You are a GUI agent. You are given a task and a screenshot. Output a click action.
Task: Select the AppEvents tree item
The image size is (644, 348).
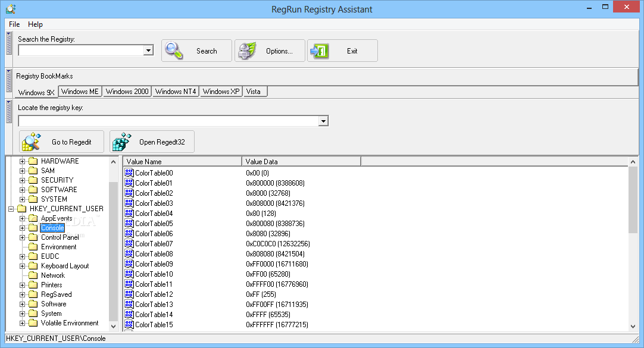click(x=57, y=218)
